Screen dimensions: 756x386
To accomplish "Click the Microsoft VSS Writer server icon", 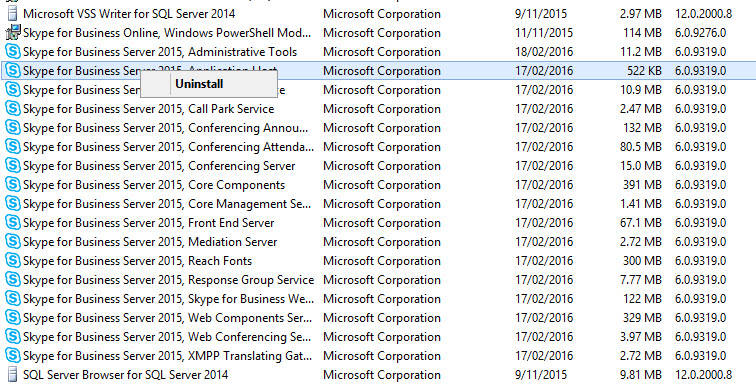I will coord(13,13).
